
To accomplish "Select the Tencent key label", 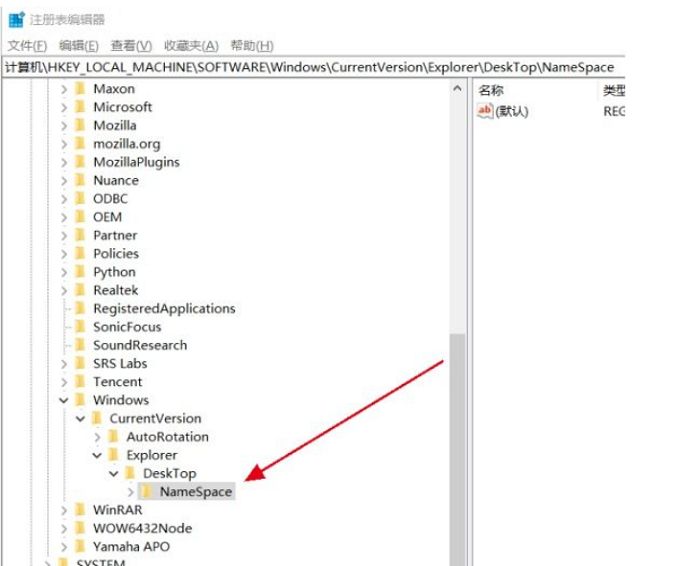I will 117,382.
